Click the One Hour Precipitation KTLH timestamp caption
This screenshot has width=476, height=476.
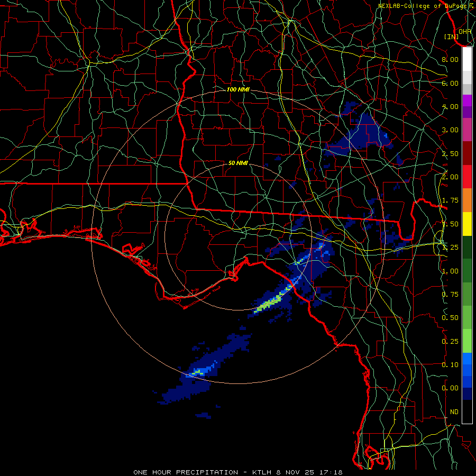point(238,472)
